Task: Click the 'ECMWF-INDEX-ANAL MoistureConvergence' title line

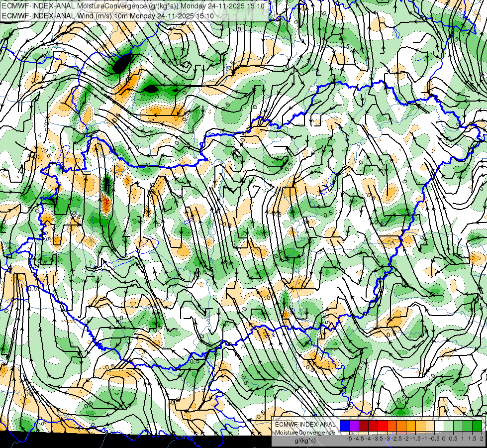Action: [133, 6]
